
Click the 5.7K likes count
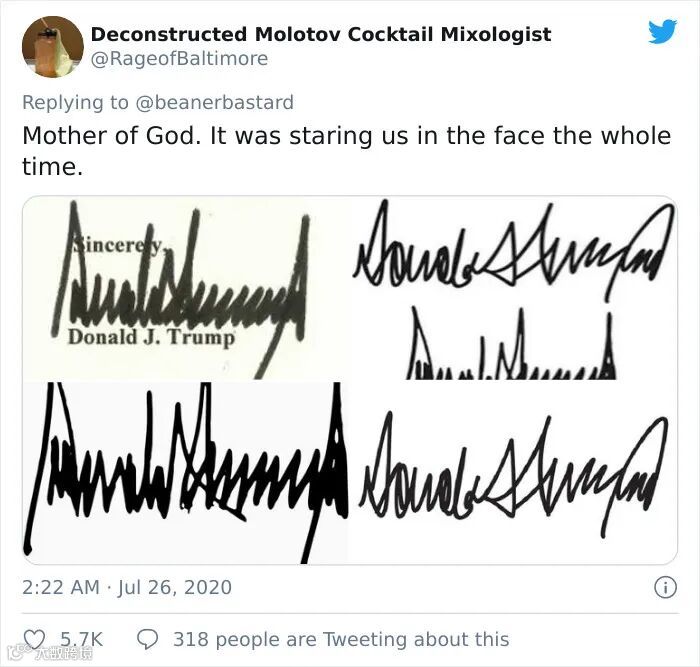point(82,639)
